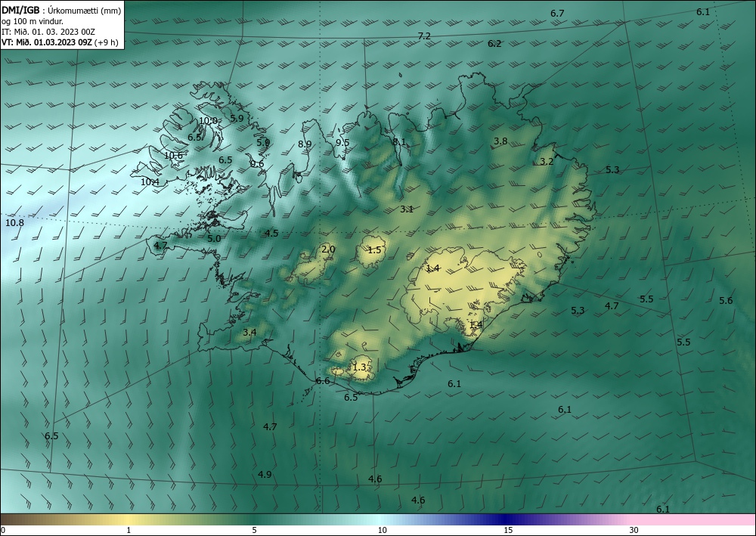Click the 'Úrkomumætti (mm)' label in the legend
The height and width of the screenshot is (536, 756).
tap(85, 11)
